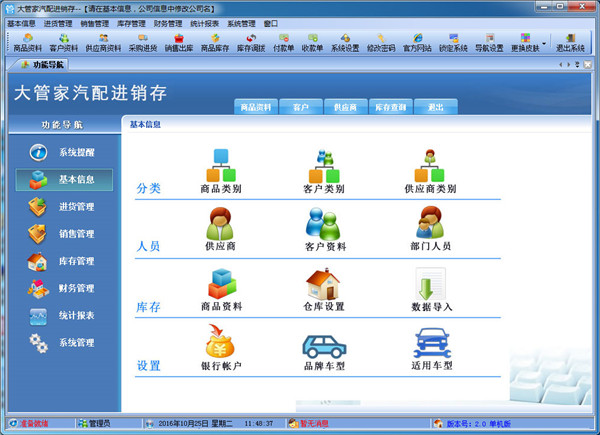
Task: Open the 系统管理 menu
Action: (x=241, y=24)
